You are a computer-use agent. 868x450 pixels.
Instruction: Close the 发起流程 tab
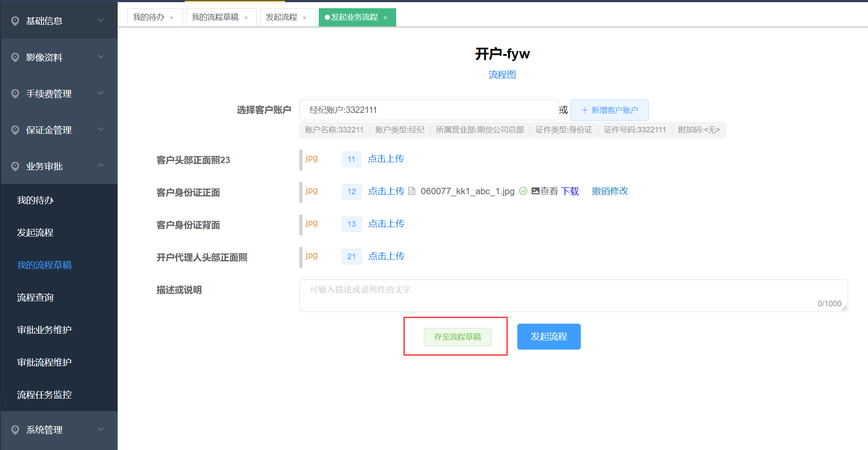(x=304, y=18)
